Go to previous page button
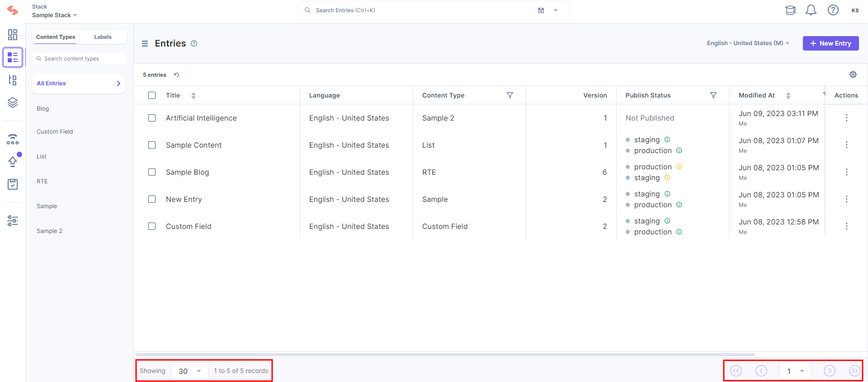This screenshot has height=382, width=868. pyautogui.click(x=761, y=371)
